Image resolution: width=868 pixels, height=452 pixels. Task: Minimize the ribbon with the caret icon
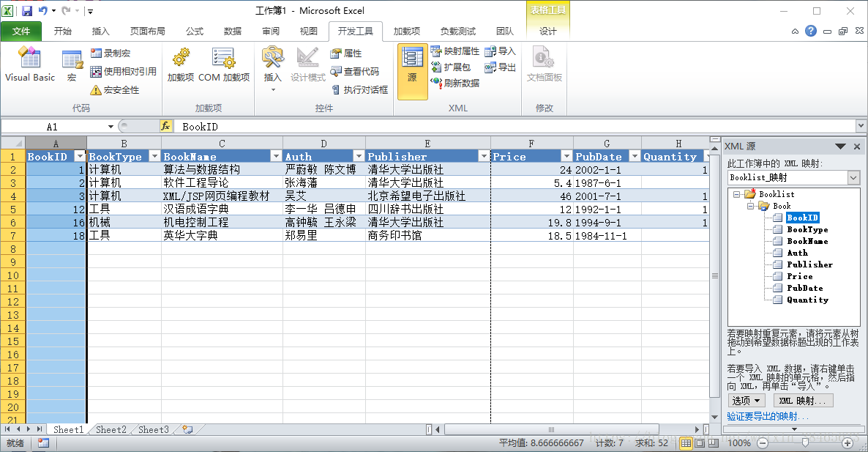[x=795, y=32]
